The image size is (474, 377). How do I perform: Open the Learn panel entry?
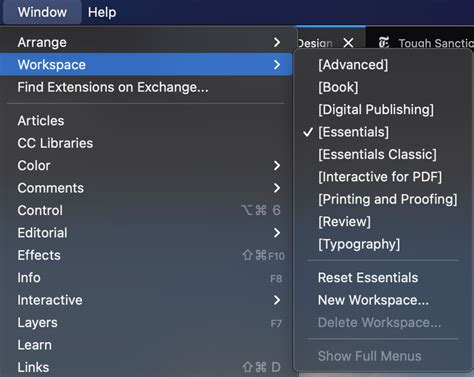tap(146, 345)
